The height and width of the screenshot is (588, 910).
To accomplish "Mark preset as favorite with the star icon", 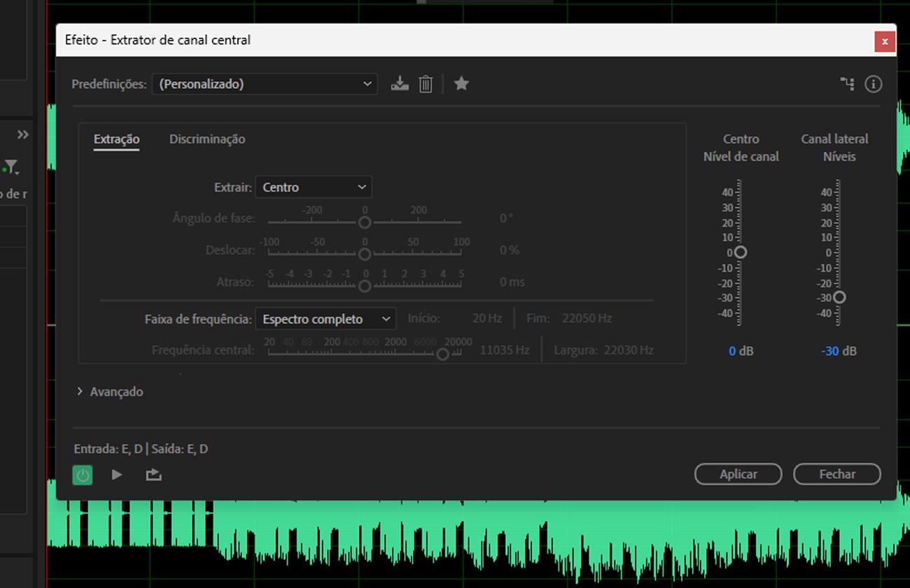I will coord(461,84).
